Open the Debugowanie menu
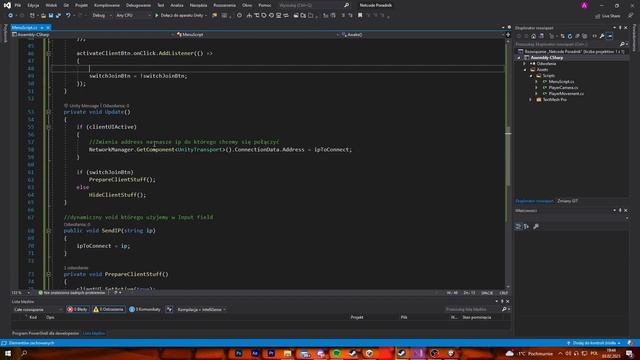The width and height of the screenshot is (640, 360). (x=138, y=5)
